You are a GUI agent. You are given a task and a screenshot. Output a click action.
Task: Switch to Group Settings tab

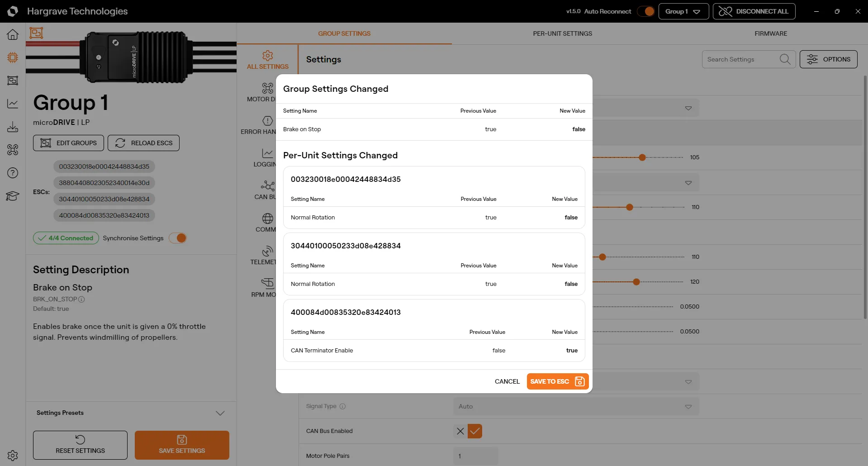344,33
